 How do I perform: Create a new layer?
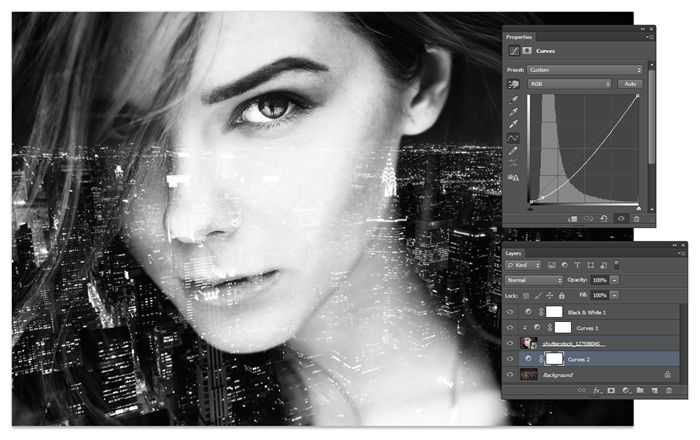654,390
